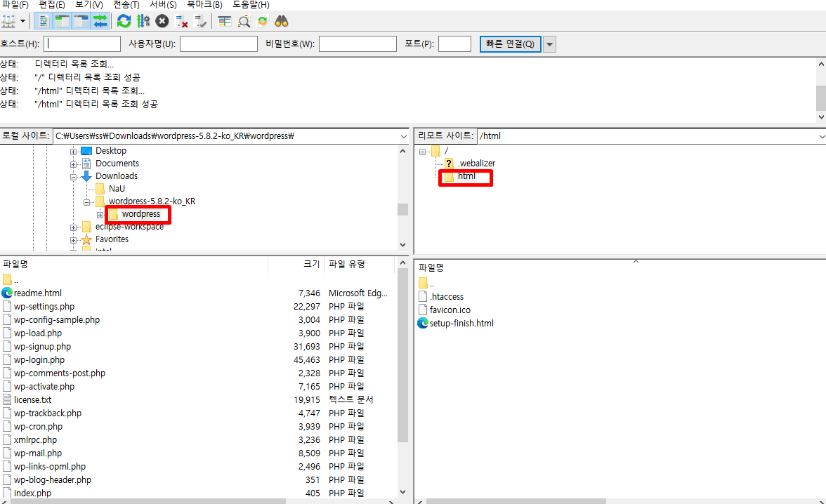Screen dimensions: 826x504
Task: Open the Site Manager dropdown arrow
Action: point(22,22)
